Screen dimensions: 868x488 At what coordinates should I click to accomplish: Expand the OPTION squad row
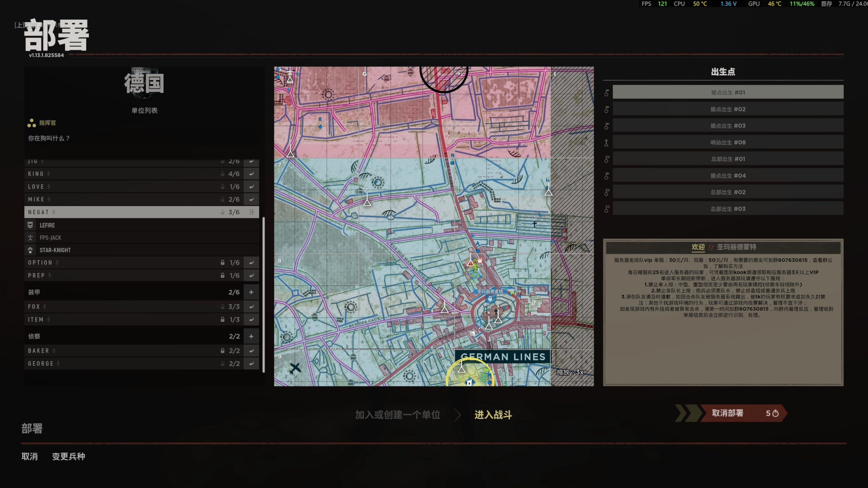coord(134,263)
